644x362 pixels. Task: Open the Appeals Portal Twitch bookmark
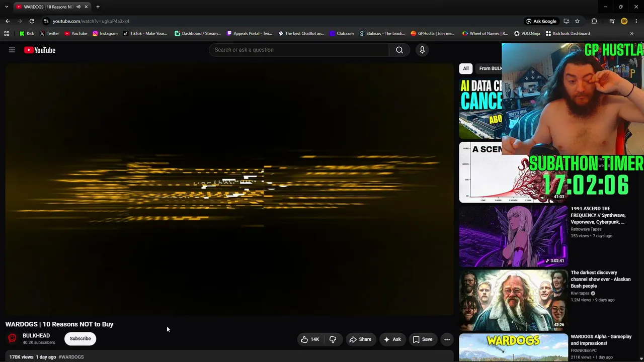[250, 34]
